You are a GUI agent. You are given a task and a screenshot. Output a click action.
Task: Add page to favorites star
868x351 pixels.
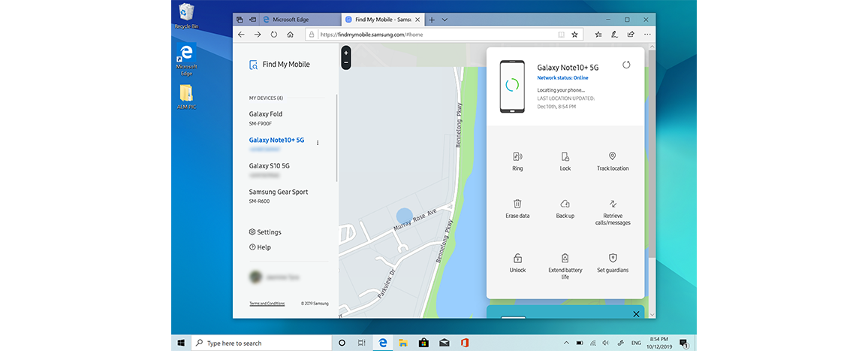pyautogui.click(x=574, y=35)
